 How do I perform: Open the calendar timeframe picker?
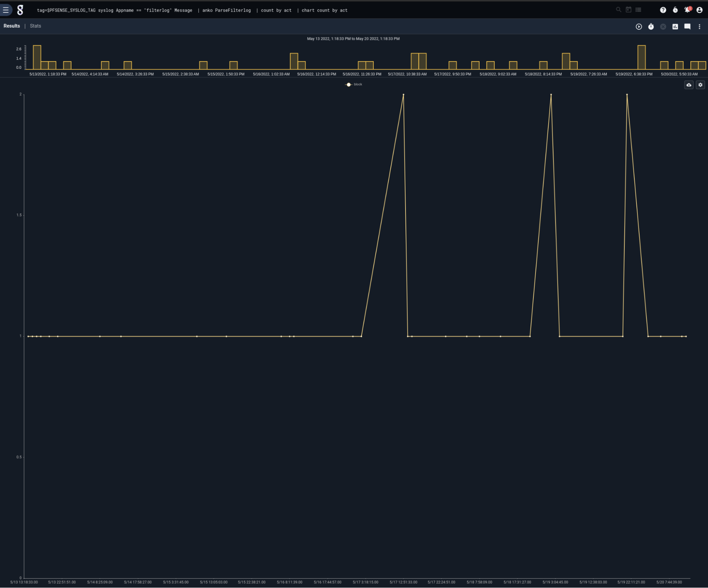pyautogui.click(x=628, y=10)
